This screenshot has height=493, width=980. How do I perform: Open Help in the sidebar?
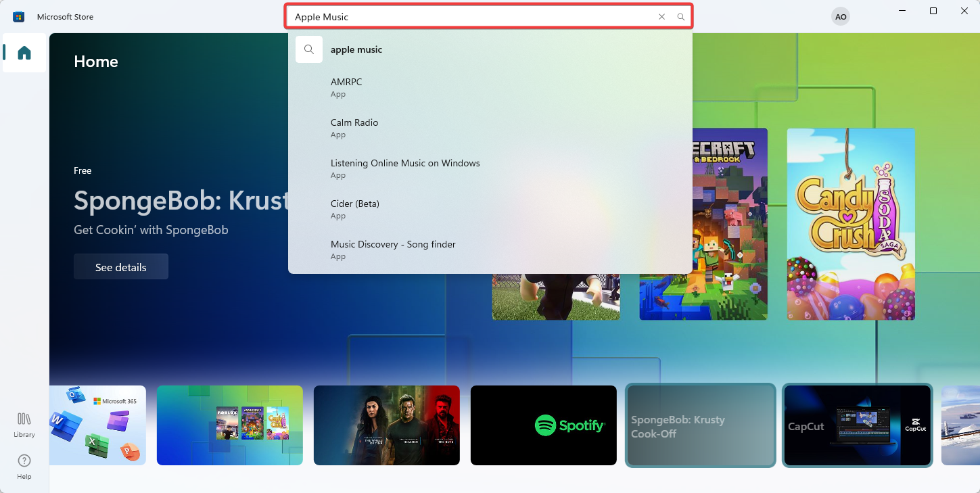pyautogui.click(x=24, y=467)
